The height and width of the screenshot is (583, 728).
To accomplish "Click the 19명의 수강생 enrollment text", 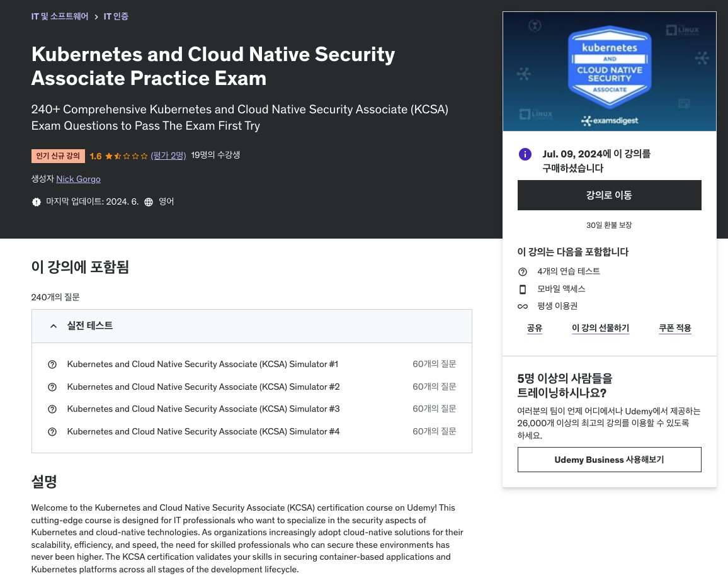I will [215, 155].
